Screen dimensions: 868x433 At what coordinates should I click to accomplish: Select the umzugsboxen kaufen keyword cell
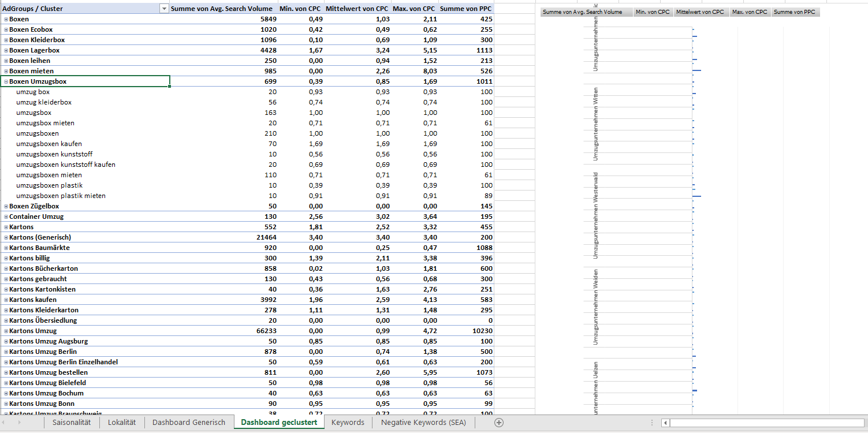click(49, 144)
